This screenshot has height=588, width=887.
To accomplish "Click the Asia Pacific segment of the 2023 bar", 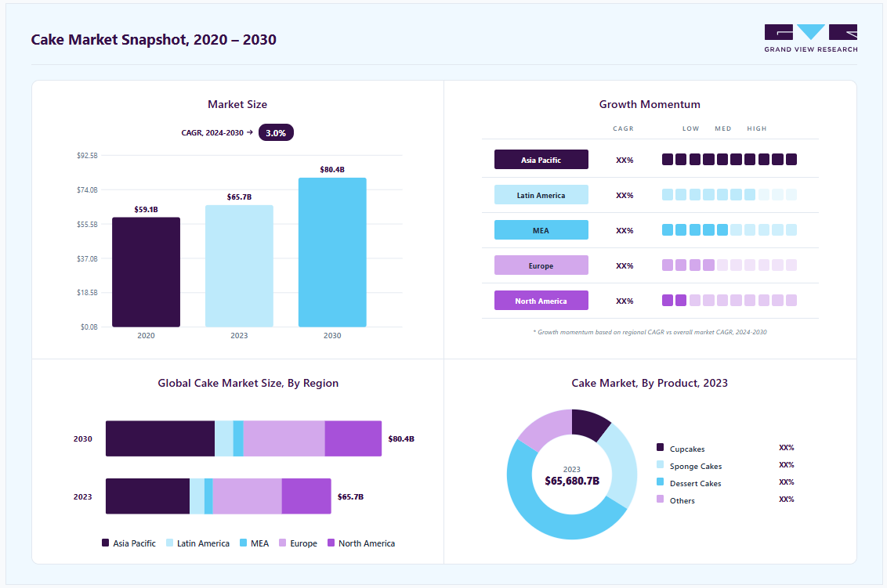I will [147, 496].
